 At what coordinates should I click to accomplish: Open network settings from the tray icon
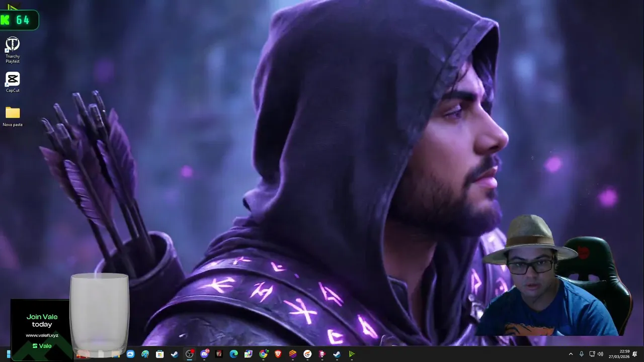pyautogui.click(x=592, y=354)
